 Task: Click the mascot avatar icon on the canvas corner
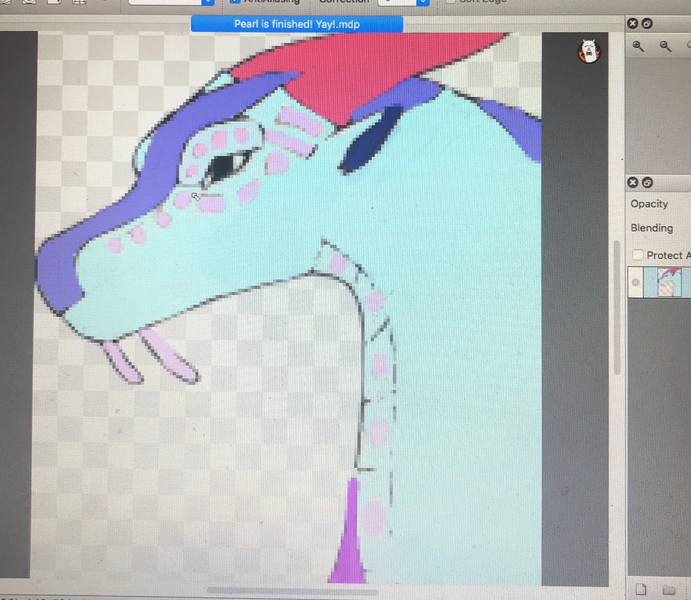[x=588, y=51]
